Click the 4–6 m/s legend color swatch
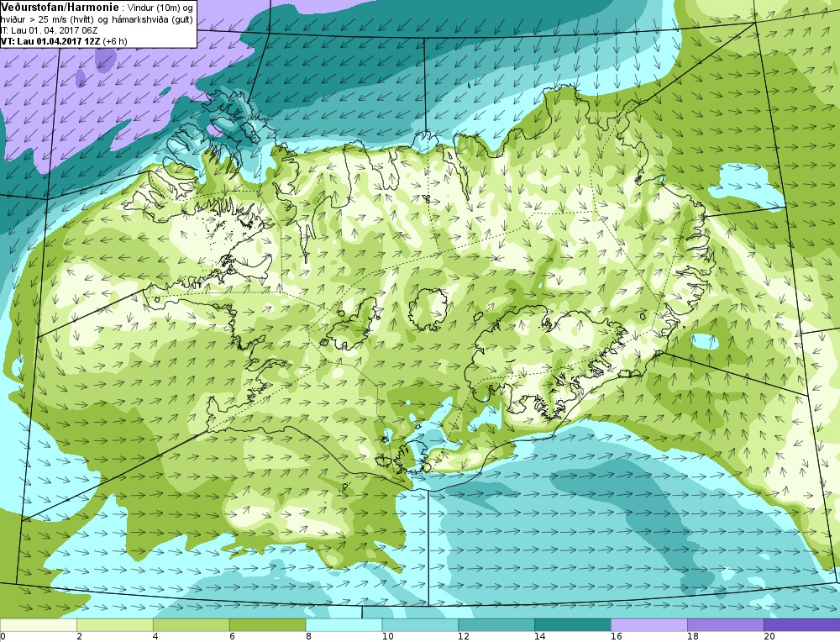 (x=192, y=625)
